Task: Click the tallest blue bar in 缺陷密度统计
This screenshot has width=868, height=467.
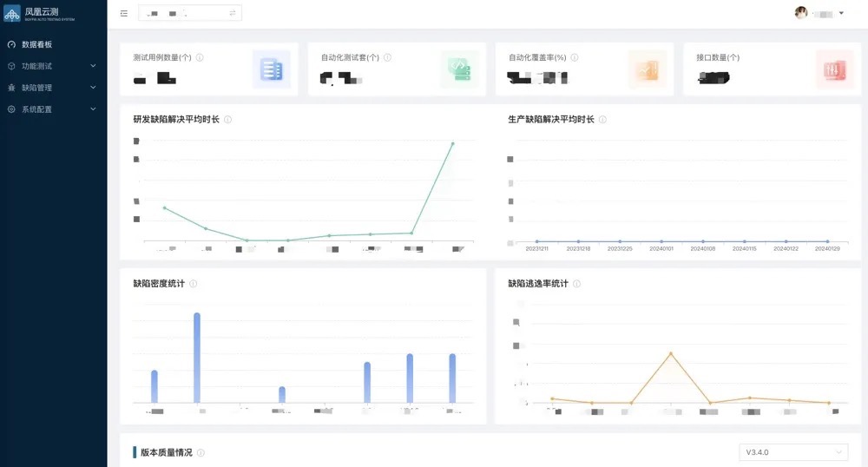Action: pos(197,358)
